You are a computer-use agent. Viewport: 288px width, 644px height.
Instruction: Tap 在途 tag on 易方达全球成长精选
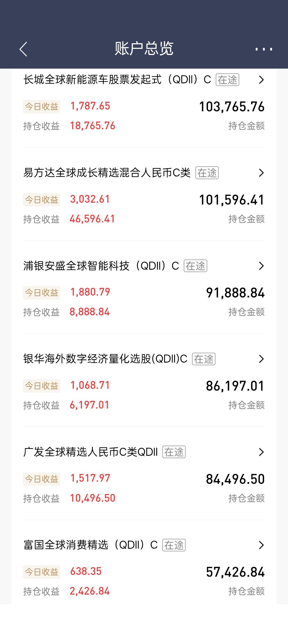point(207,173)
